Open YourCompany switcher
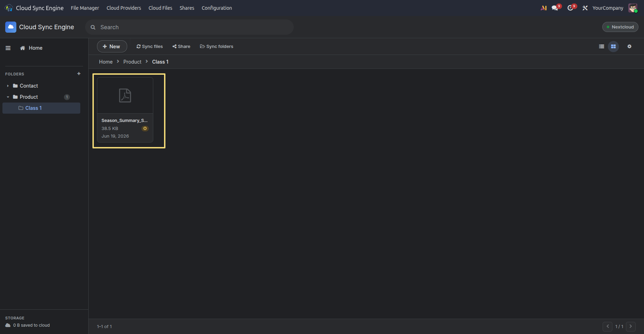The width and height of the screenshot is (644, 334). point(608,8)
